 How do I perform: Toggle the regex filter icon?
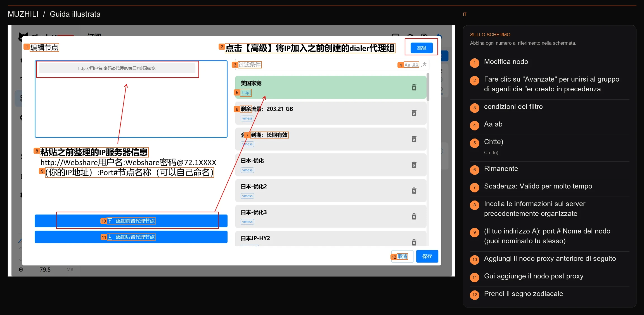click(x=424, y=65)
